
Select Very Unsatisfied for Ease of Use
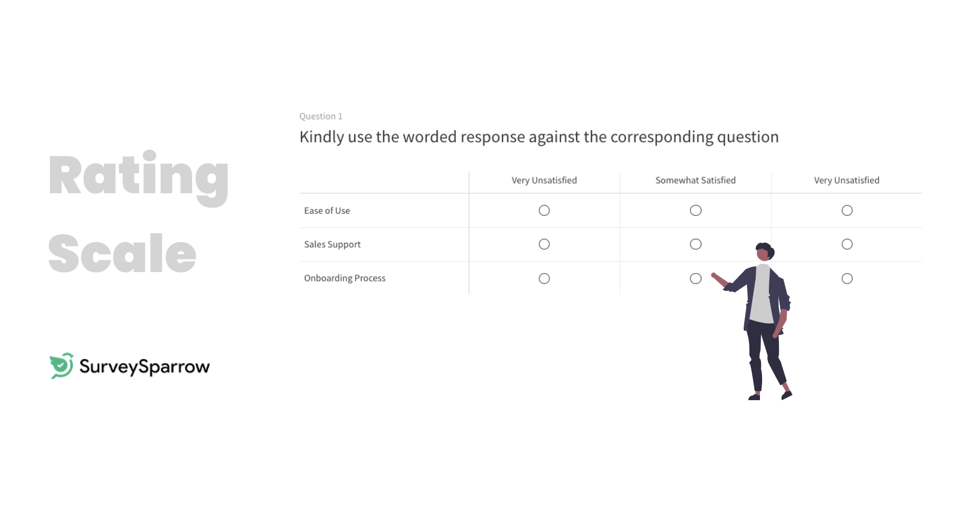[x=544, y=210]
